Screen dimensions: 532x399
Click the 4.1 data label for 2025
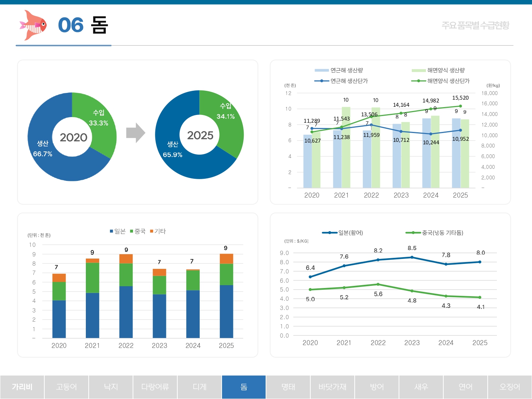point(481,307)
